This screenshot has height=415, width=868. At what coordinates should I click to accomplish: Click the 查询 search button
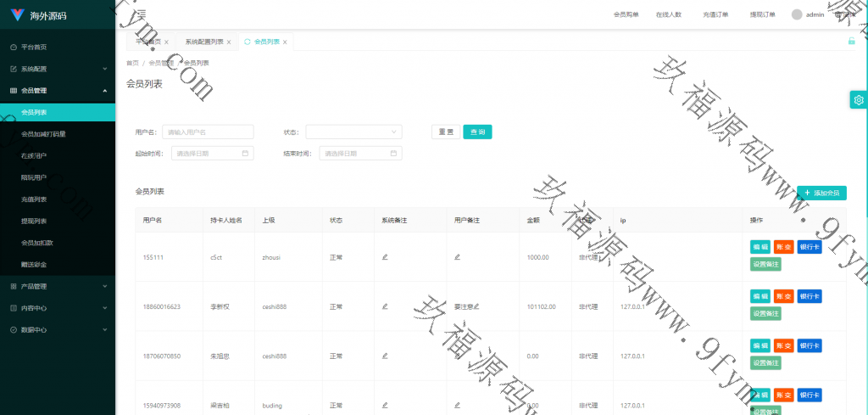coord(477,132)
